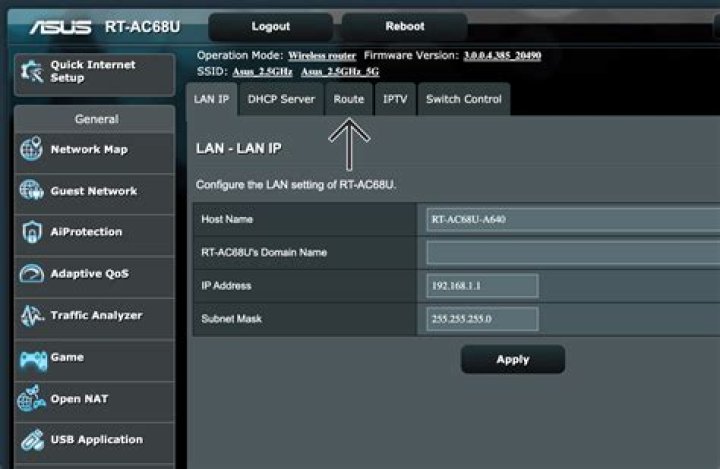Select the Route tab
Image resolution: width=720 pixels, height=469 pixels.
coord(349,99)
